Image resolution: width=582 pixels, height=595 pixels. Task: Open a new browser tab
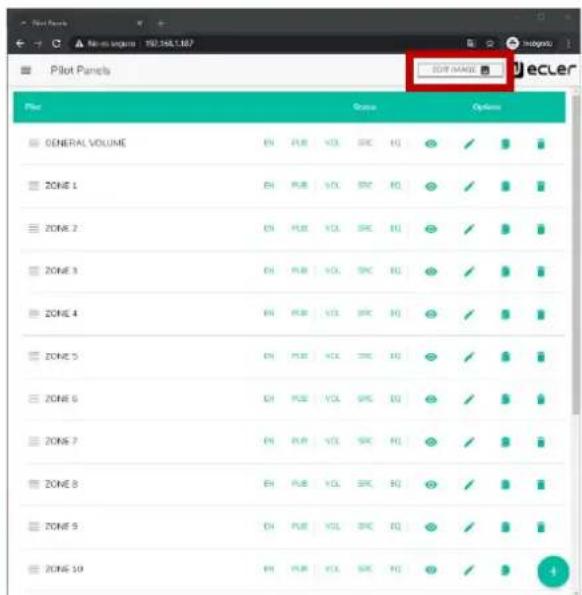(162, 24)
